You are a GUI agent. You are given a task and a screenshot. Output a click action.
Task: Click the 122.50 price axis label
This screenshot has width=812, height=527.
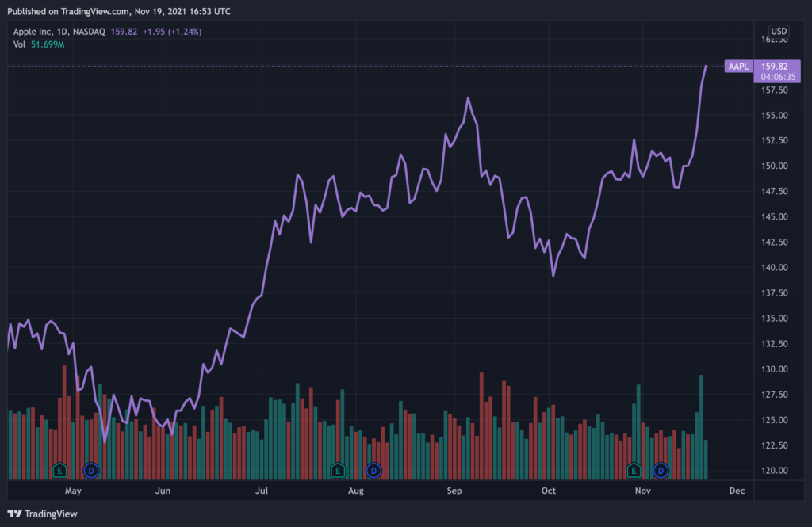[774, 445]
